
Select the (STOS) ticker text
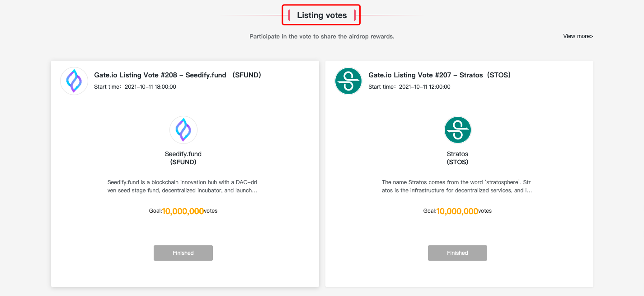[x=457, y=162]
